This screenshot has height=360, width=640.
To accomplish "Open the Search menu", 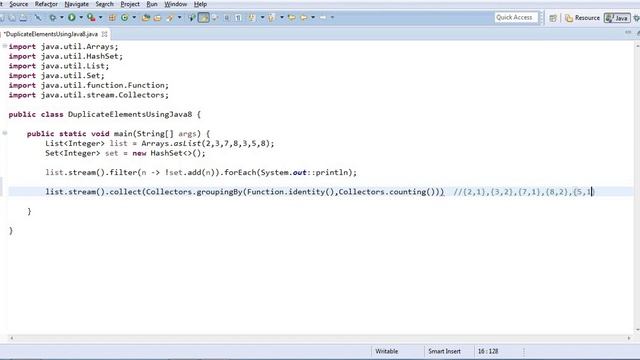I will pos(104,4).
